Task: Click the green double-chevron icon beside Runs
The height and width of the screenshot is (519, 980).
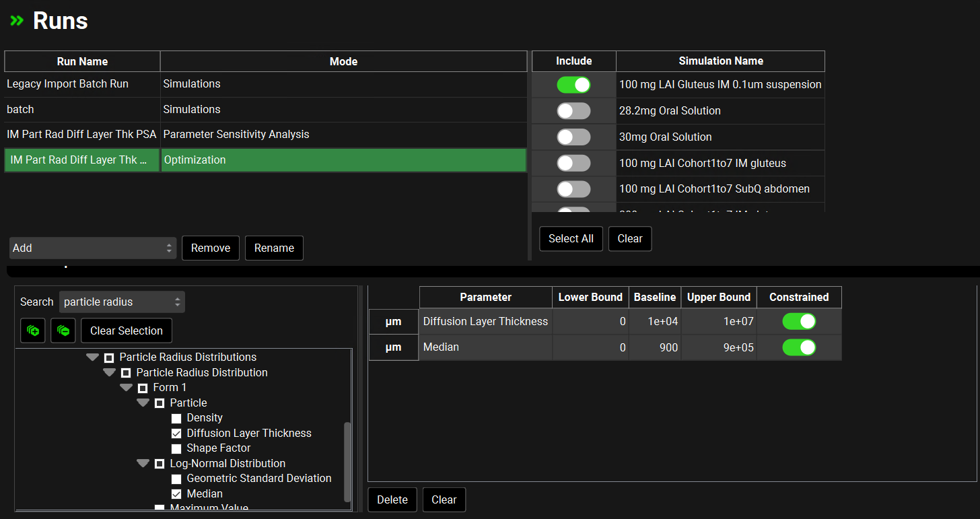Action: [x=17, y=21]
